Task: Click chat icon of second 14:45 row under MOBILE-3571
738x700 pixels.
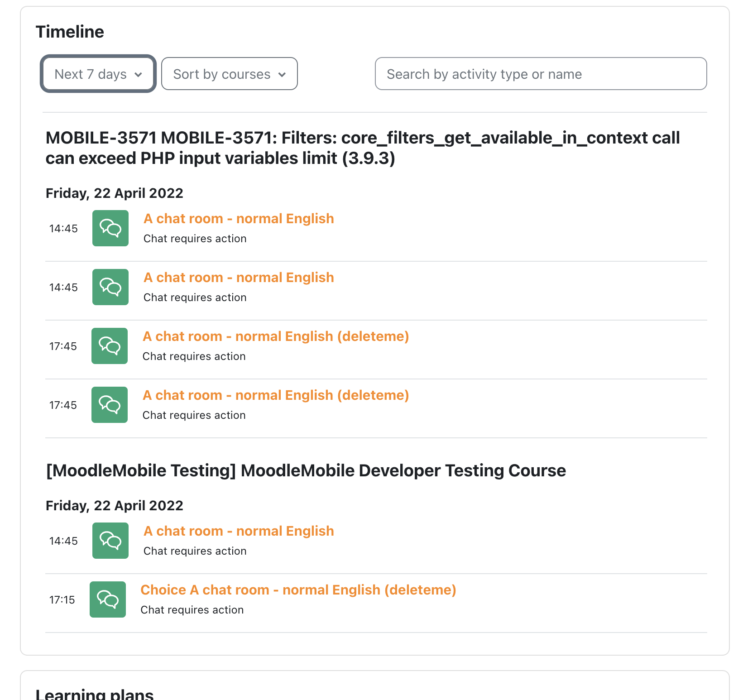Action: (x=110, y=287)
